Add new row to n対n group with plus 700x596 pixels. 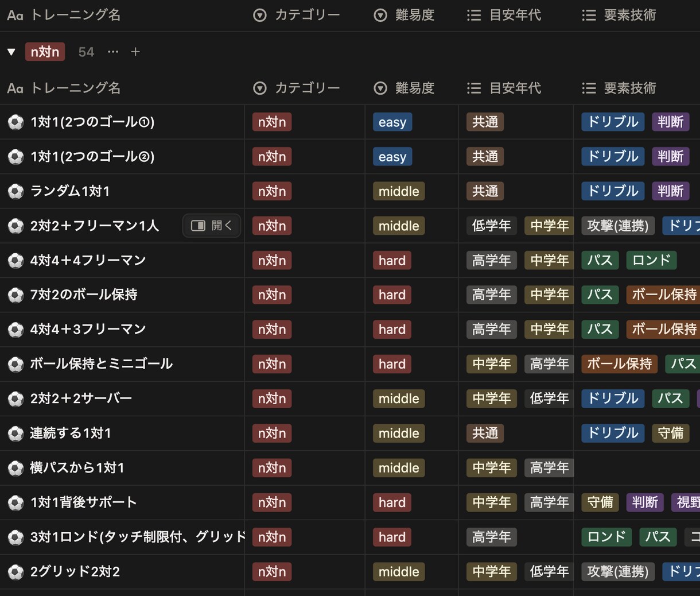tap(135, 52)
